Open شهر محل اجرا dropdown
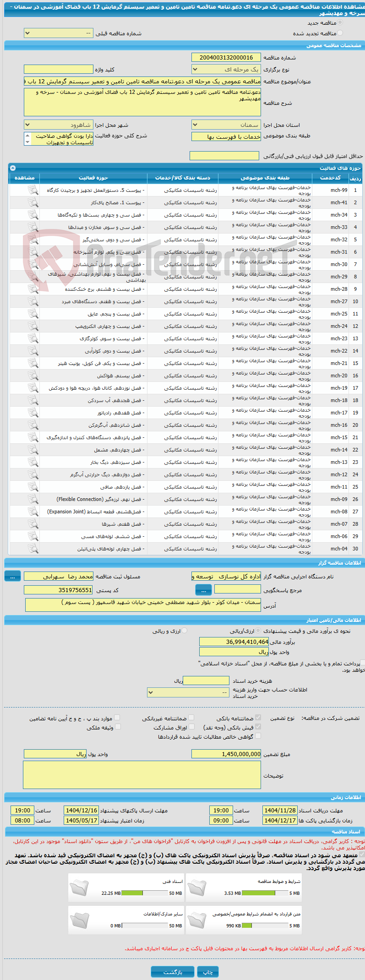 tap(58, 125)
